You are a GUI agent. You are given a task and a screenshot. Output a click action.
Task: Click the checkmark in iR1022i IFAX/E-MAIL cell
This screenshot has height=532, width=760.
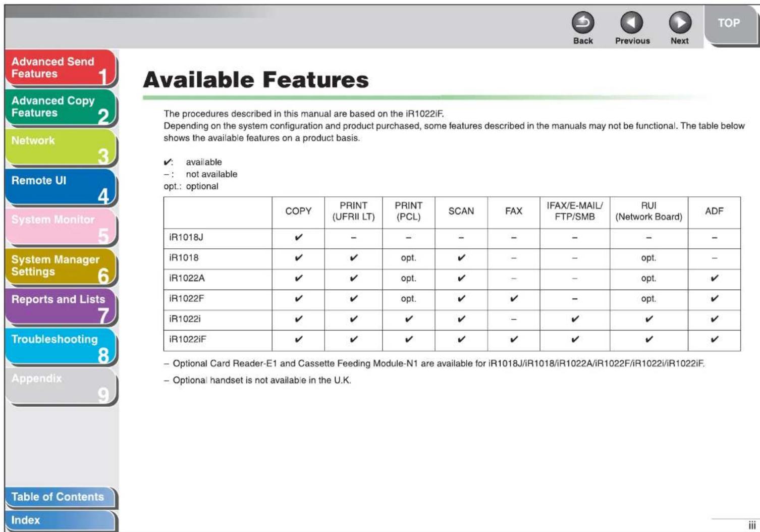pos(575,319)
